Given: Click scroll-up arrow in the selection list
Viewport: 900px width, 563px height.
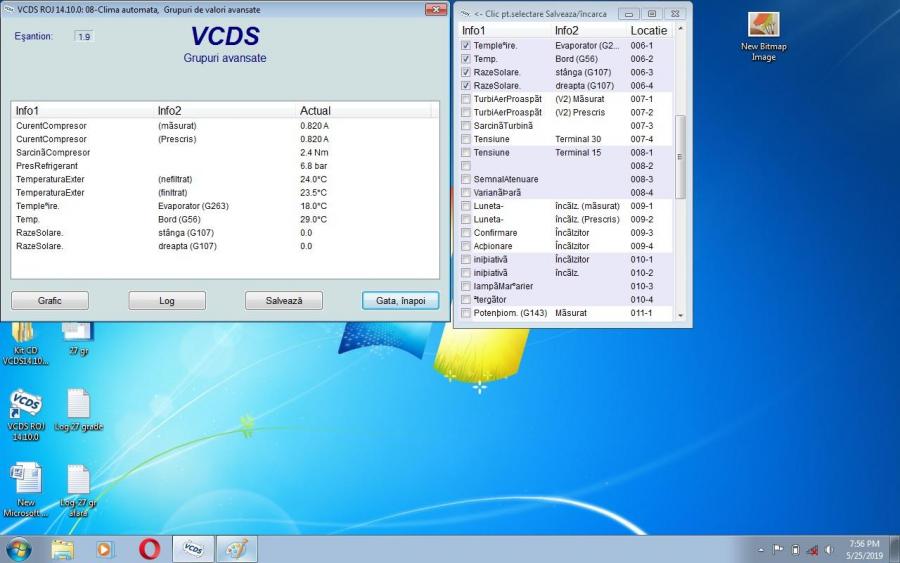Looking at the screenshot, I should click(681, 31).
